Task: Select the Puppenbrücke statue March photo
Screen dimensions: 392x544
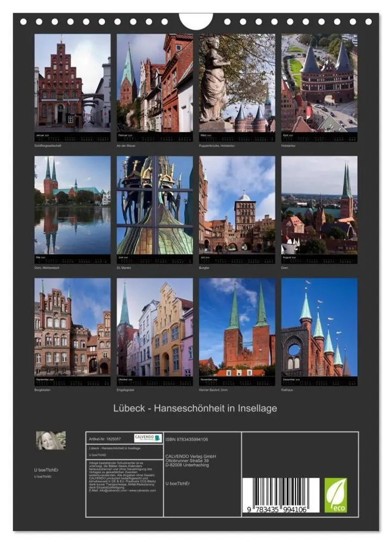Action: [237, 83]
